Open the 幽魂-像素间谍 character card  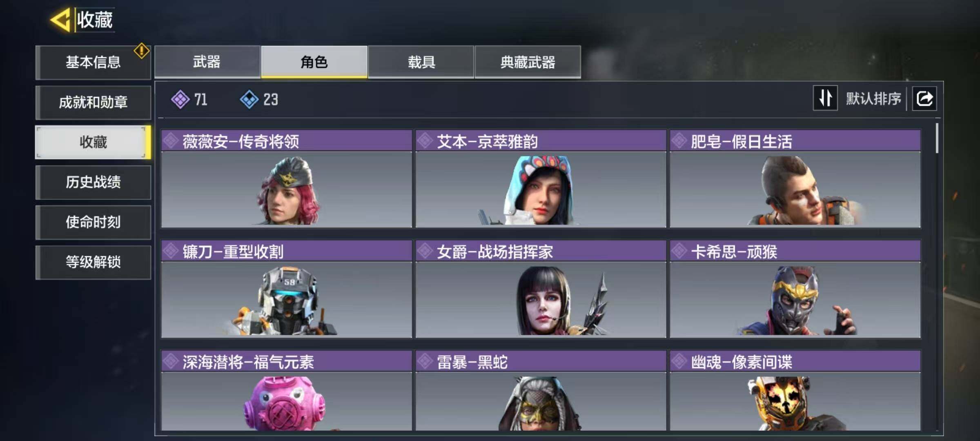click(x=795, y=390)
